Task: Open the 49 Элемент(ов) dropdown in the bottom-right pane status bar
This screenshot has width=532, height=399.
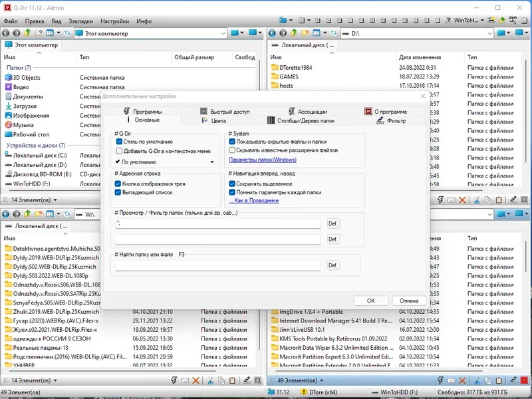Action: pos(322,380)
